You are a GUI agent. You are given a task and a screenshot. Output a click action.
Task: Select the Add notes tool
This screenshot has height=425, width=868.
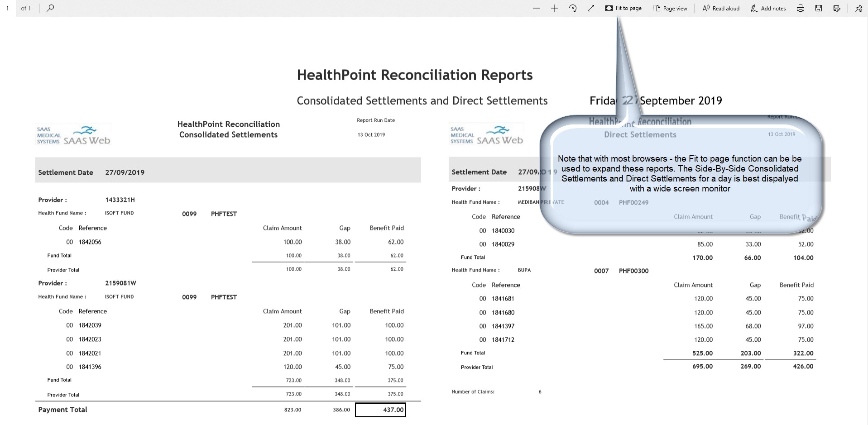click(768, 8)
